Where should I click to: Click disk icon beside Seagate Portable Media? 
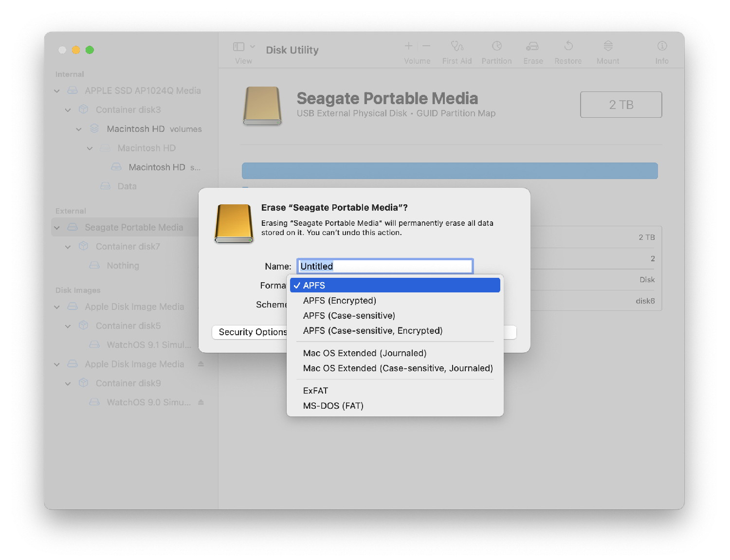[x=73, y=227]
